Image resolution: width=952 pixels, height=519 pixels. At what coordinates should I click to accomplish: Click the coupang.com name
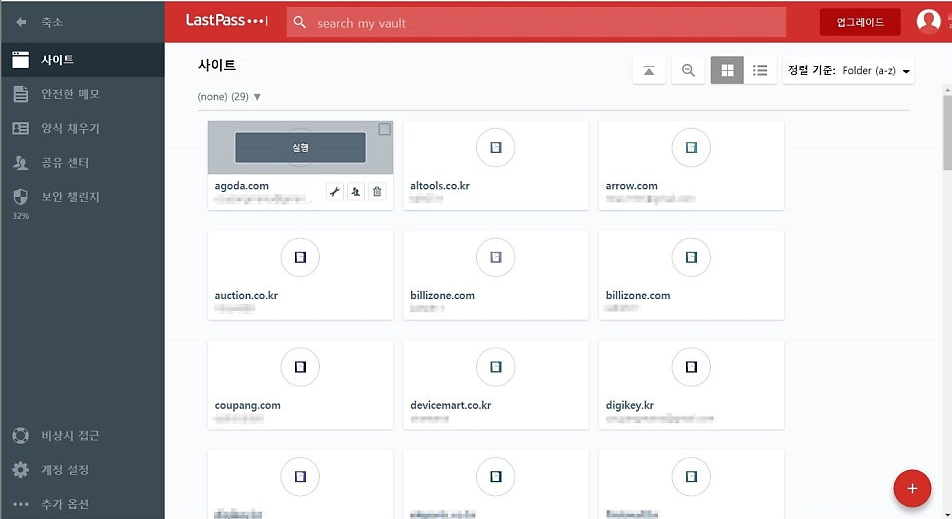(248, 405)
